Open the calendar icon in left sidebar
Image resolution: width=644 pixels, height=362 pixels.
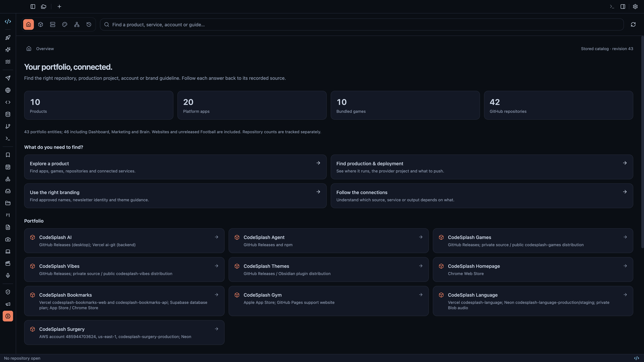point(8,167)
